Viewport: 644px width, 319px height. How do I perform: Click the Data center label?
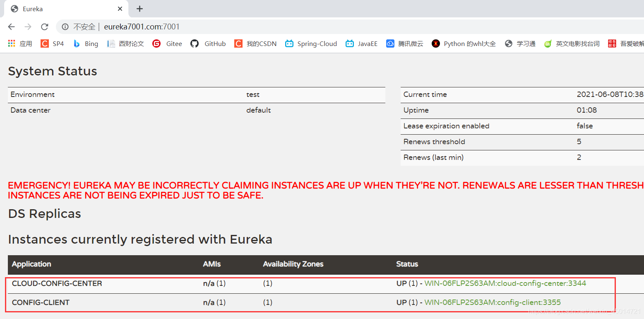[x=31, y=110]
